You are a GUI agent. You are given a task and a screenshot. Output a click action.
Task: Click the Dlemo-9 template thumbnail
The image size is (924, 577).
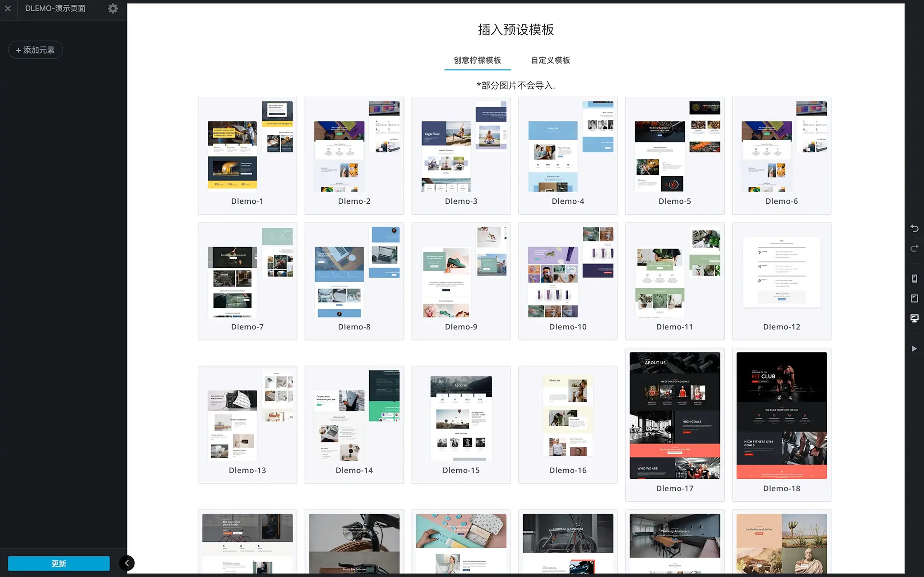pos(461,272)
